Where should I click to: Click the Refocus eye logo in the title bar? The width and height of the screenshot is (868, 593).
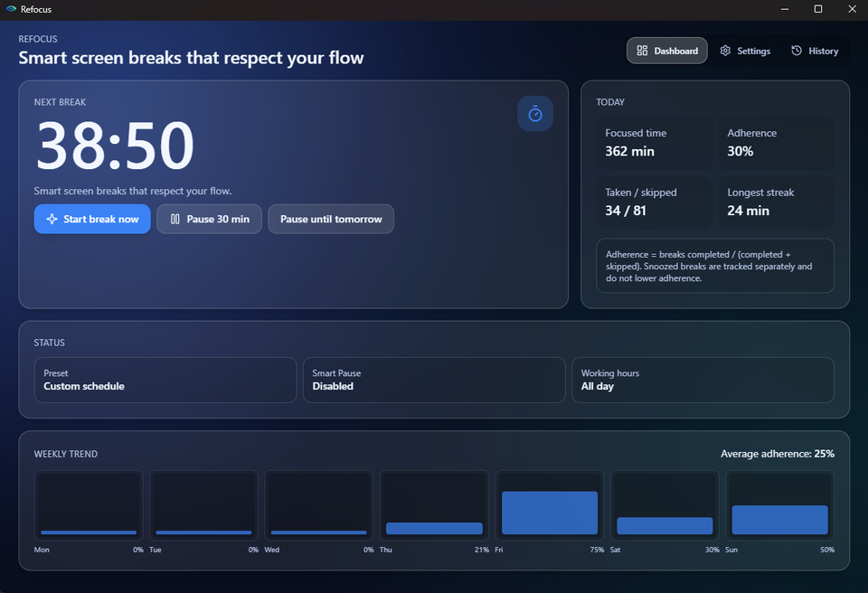11,9
